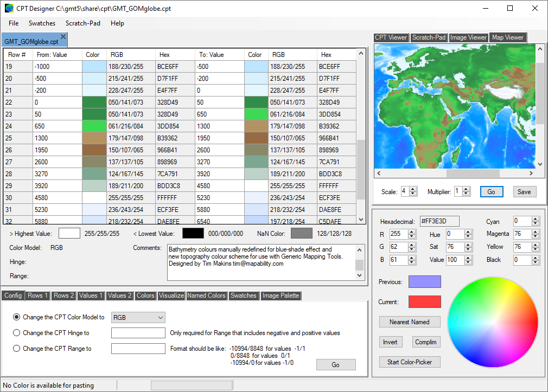Click the Sat value stepper arrows
548x392 pixels.
click(469, 247)
